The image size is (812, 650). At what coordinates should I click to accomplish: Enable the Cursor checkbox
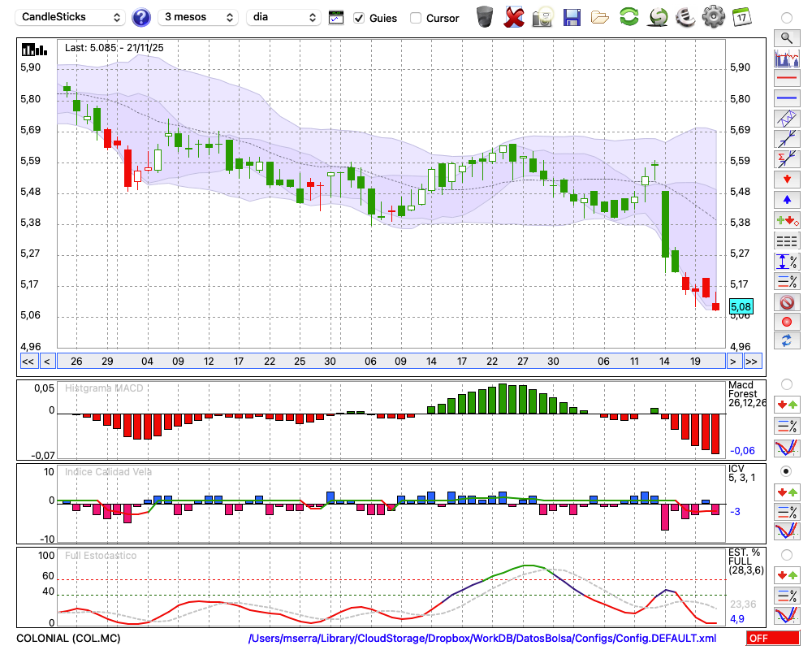(x=415, y=18)
